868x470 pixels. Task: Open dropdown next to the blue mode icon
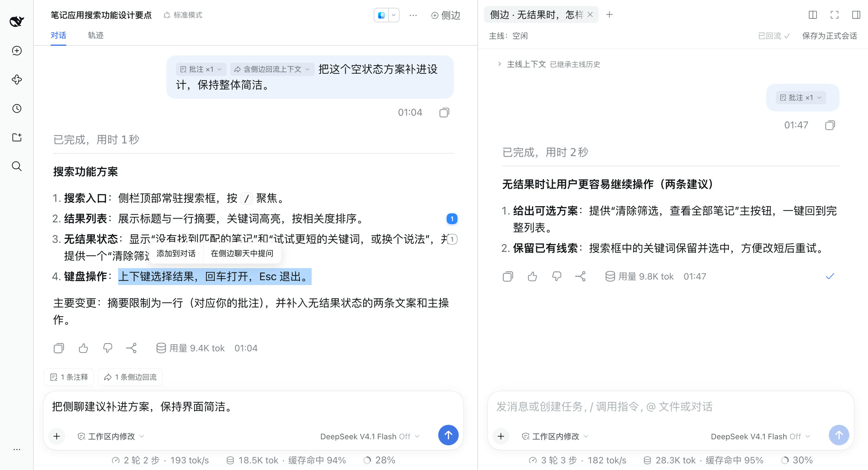(394, 15)
